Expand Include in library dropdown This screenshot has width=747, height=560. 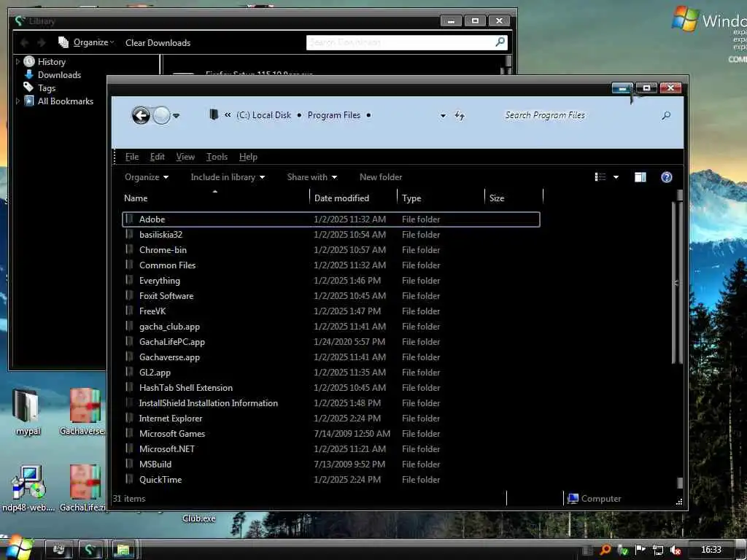(x=228, y=177)
